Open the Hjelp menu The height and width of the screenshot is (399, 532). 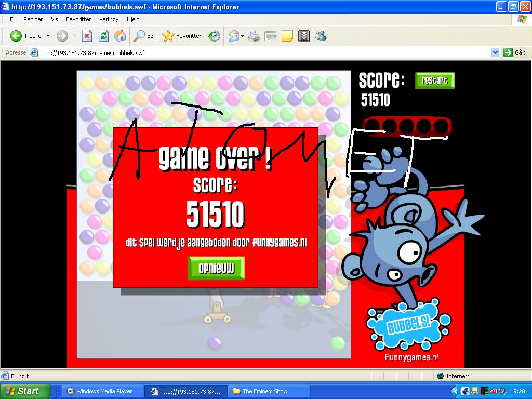(133, 19)
